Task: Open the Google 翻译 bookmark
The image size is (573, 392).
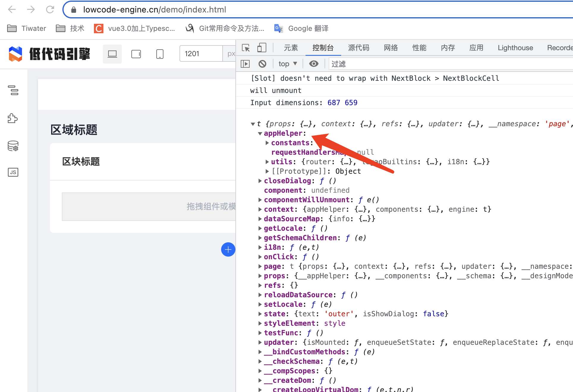Action: tap(301, 29)
